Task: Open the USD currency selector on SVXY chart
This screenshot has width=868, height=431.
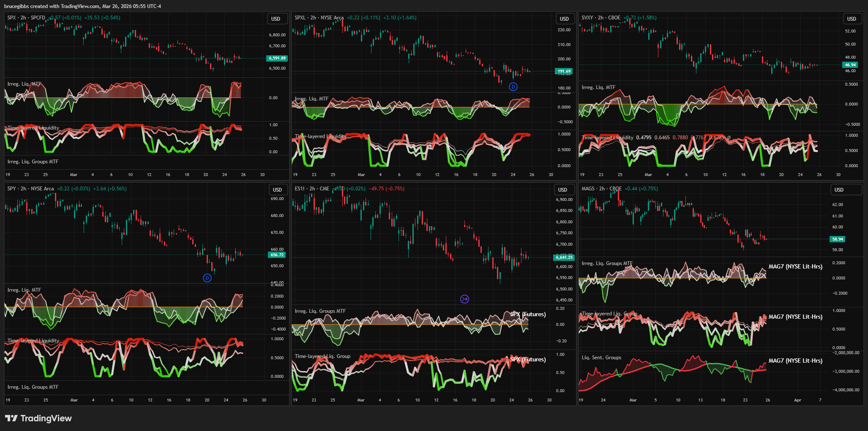Action: click(852, 19)
